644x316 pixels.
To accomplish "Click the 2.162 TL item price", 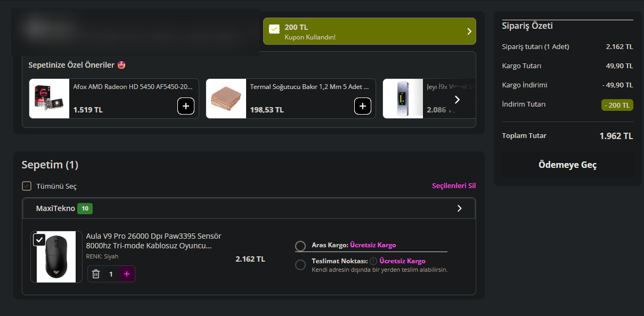I will coord(250,259).
